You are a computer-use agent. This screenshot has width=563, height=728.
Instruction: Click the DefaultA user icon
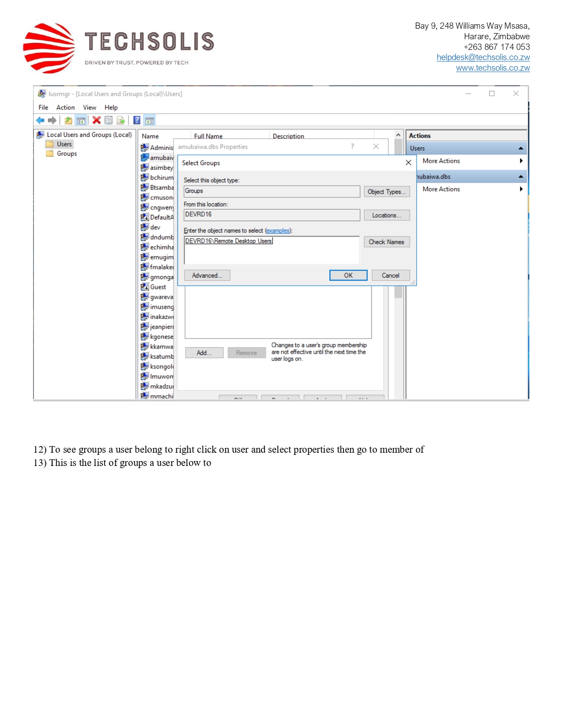pyautogui.click(x=145, y=217)
